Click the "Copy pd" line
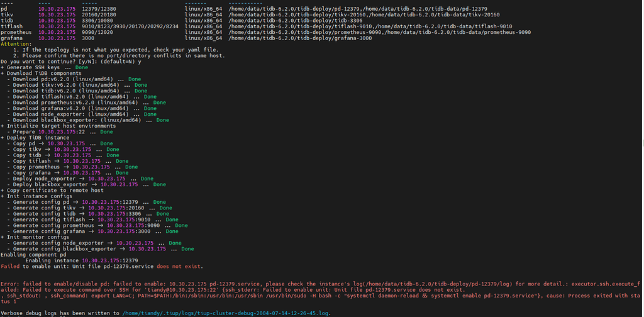This screenshot has height=317, width=644. tap(60, 143)
